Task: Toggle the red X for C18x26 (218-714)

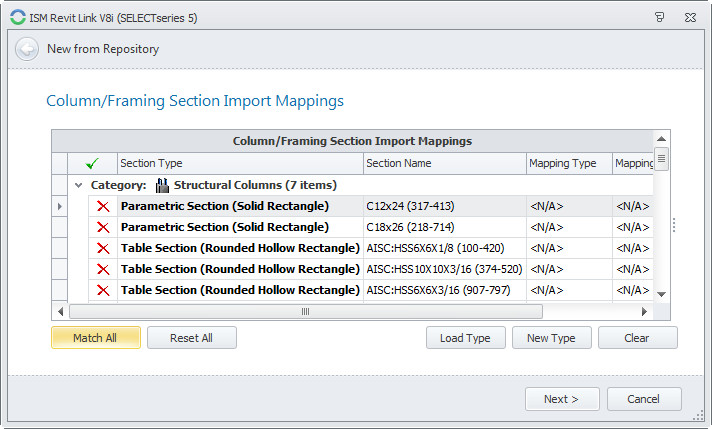Action: [101, 227]
